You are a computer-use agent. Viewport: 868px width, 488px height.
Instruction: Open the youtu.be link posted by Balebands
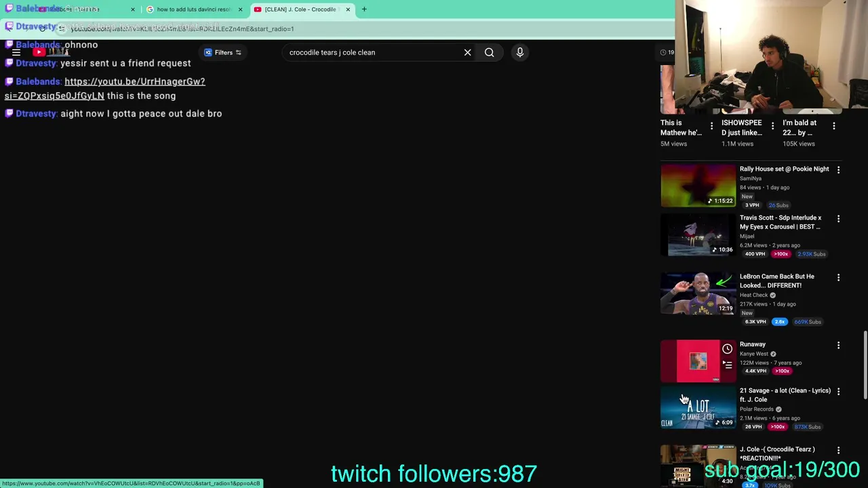(x=104, y=89)
